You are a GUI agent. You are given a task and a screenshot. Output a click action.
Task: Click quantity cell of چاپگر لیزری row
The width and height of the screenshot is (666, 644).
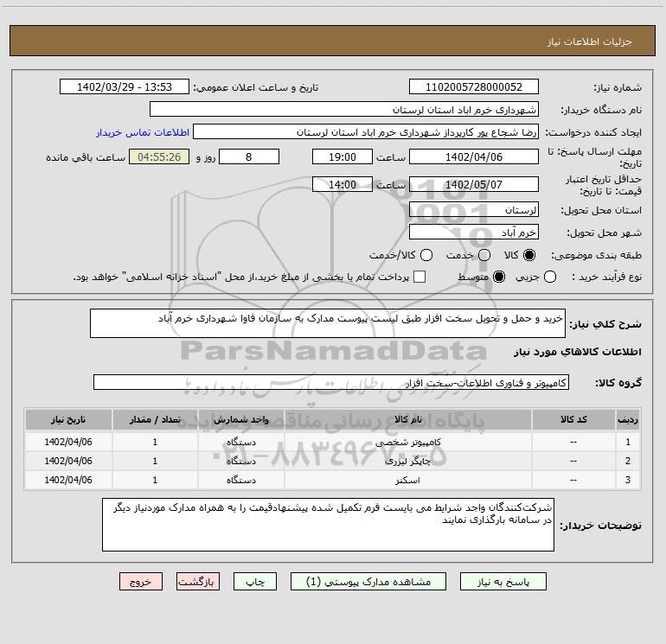click(x=155, y=461)
